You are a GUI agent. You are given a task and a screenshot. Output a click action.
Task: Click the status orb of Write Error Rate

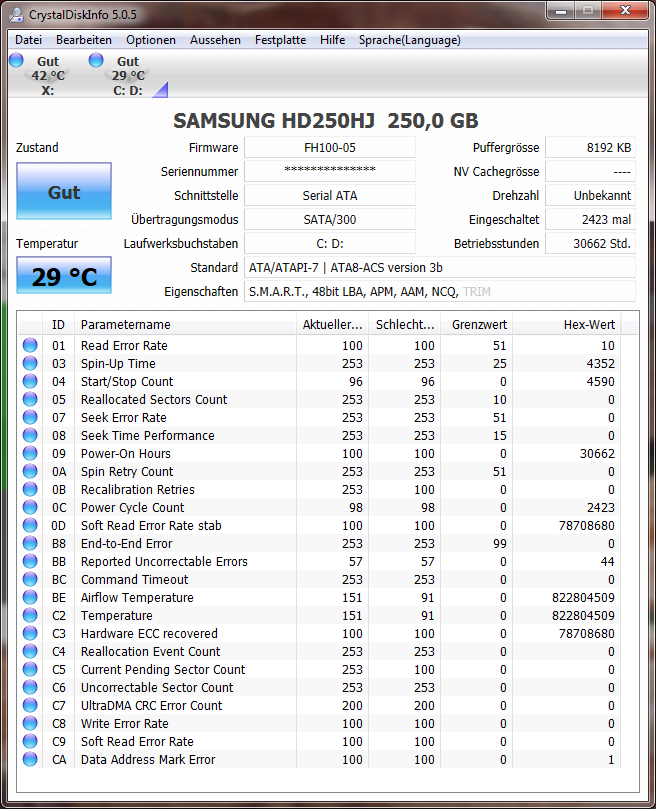[x=30, y=723]
